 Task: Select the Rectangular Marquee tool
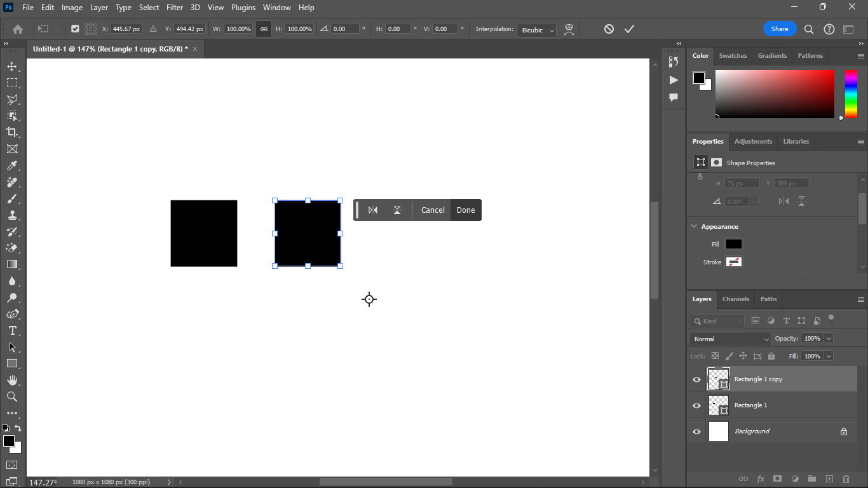(x=13, y=83)
